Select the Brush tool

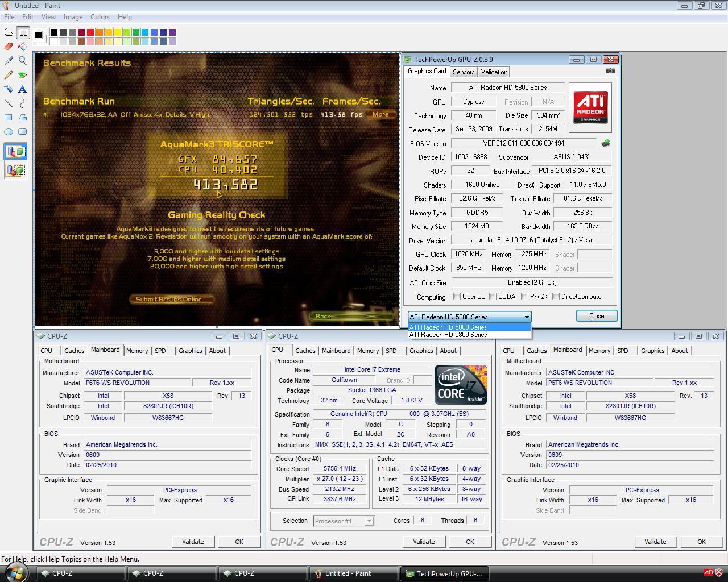point(23,75)
